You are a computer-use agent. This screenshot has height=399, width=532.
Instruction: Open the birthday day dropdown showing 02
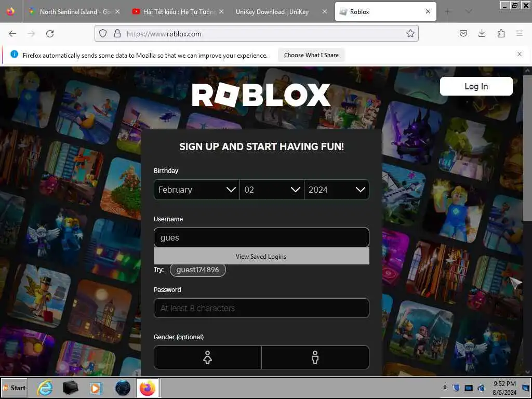272,190
